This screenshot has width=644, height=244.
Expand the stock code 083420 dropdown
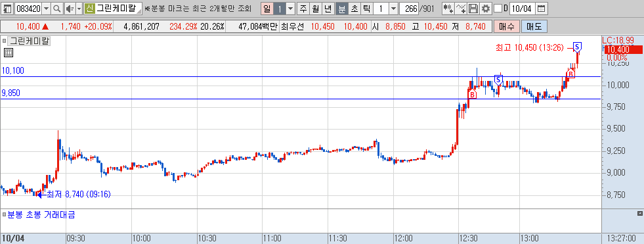[x=46, y=9]
